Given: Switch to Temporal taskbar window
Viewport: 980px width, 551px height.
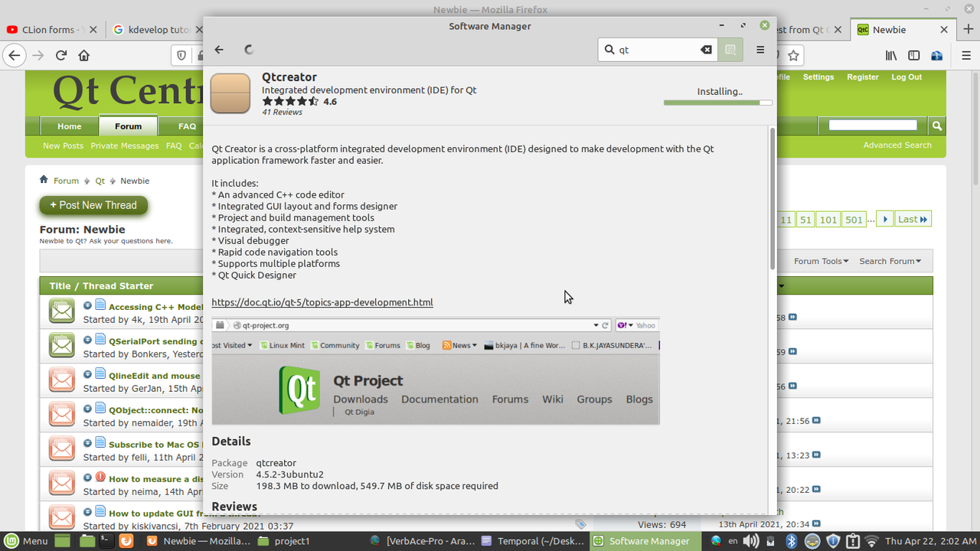Looking at the screenshot, I should point(532,541).
